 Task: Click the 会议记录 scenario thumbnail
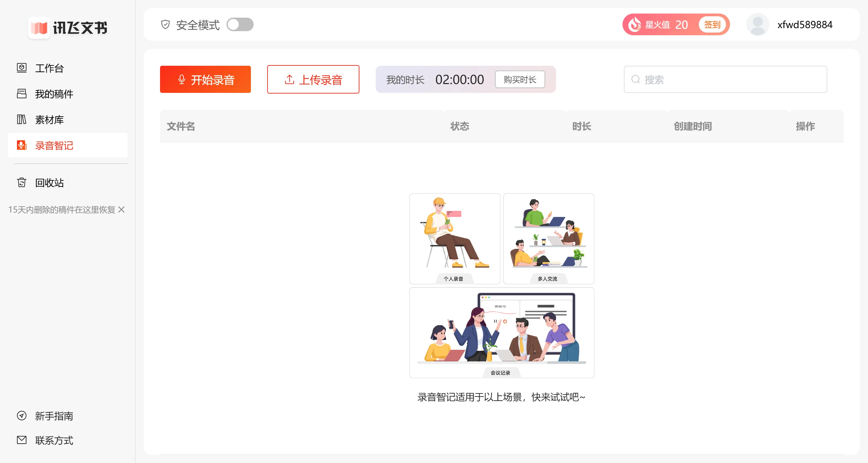[x=501, y=333]
